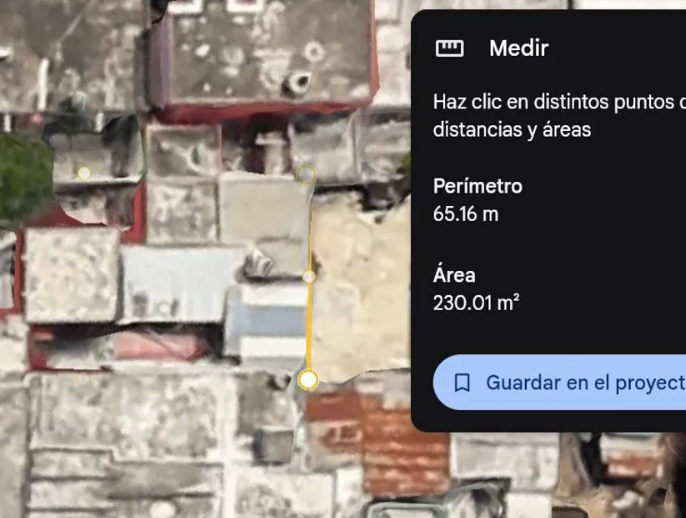The image size is (686, 518).
Task: Click the Haz clic en distintos puntos instruction text
Action: (x=560, y=116)
